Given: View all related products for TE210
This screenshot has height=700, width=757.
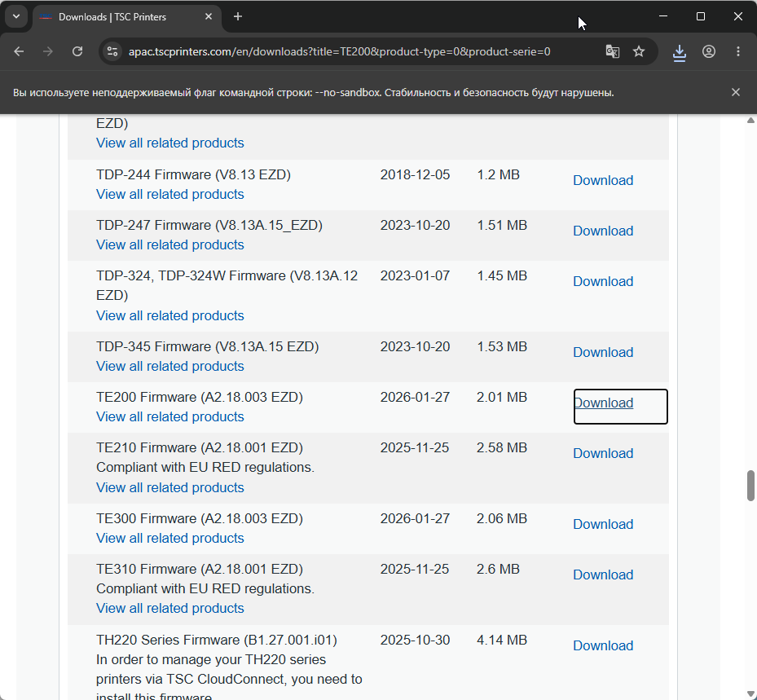Looking at the screenshot, I should pos(170,487).
